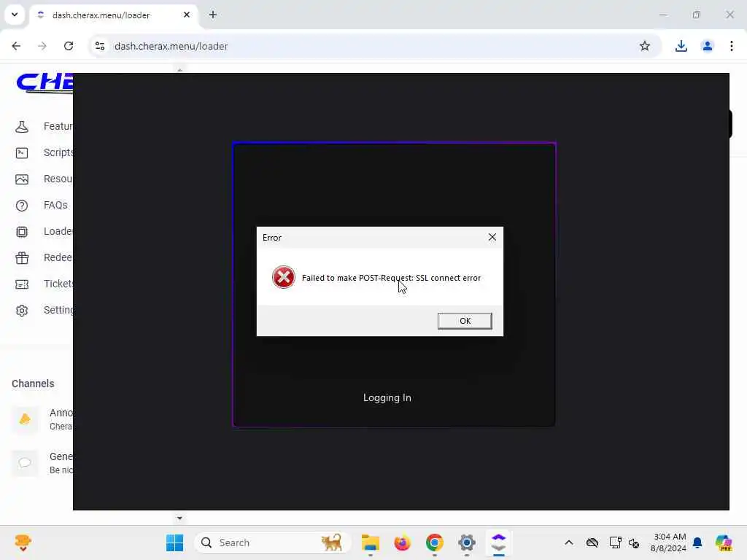Click the Channels heading
Screen dimensions: 747x560
(33, 384)
